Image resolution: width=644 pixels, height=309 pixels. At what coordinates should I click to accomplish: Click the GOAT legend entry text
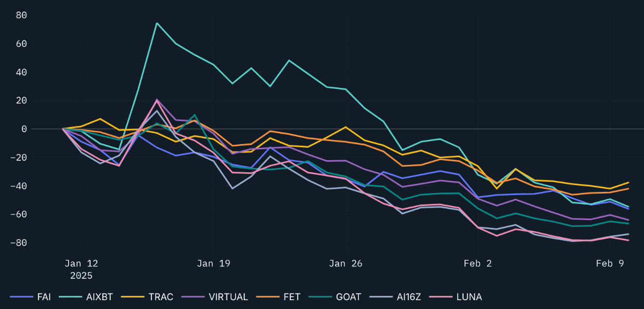(349, 297)
